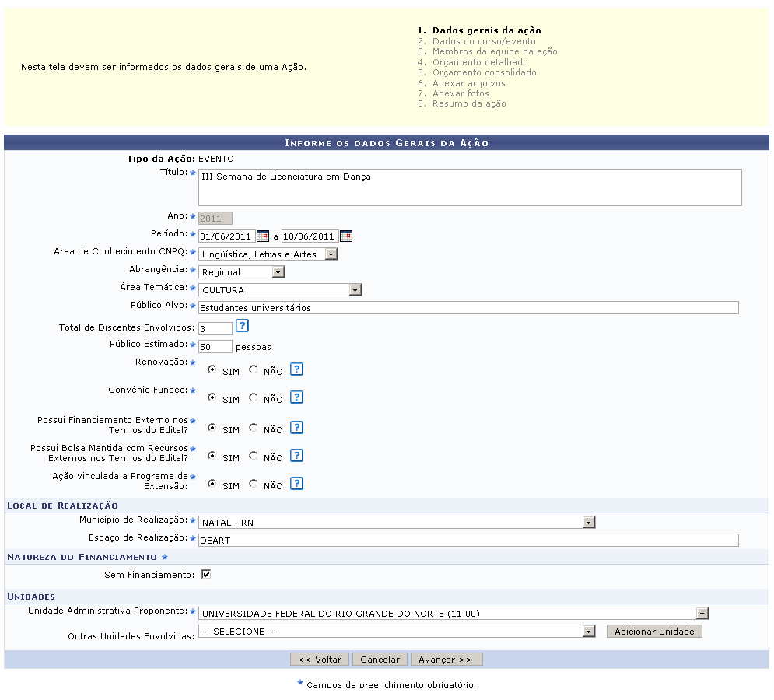Click the << Voltar button
The height and width of the screenshot is (700, 774).
coord(320,660)
